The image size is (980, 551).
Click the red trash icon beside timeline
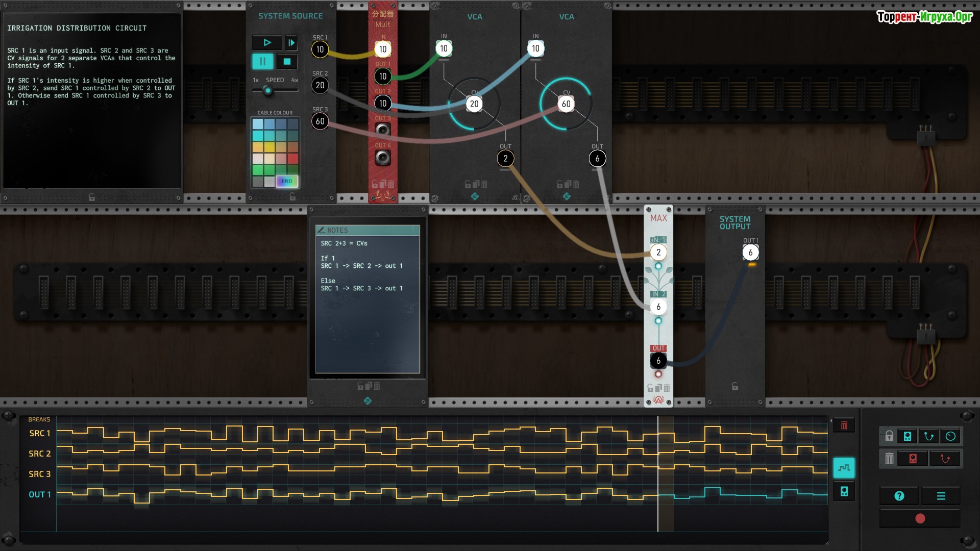(844, 425)
